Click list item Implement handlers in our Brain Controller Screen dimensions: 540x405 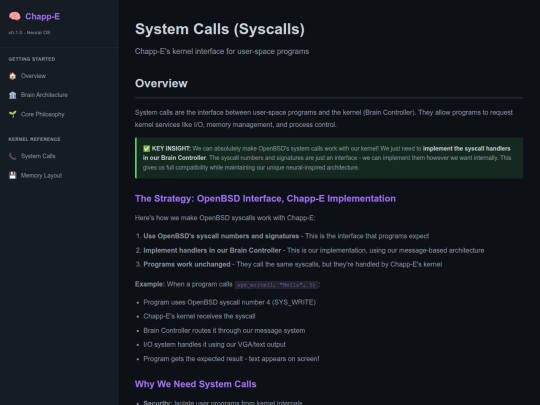[313, 250]
